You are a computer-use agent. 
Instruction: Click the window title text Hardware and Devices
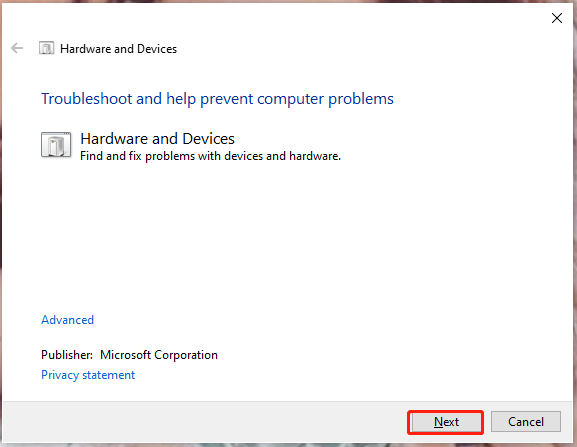(118, 49)
